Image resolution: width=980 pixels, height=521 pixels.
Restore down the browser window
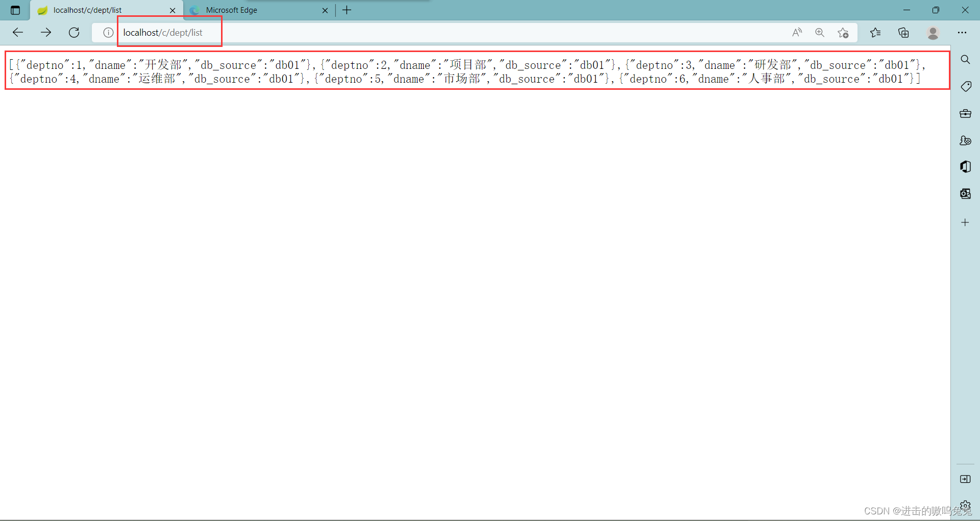click(936, 10)
